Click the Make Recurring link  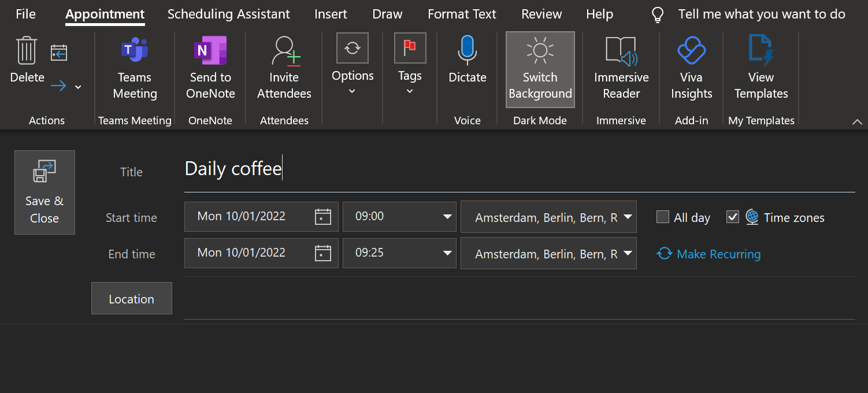(718, 254)
